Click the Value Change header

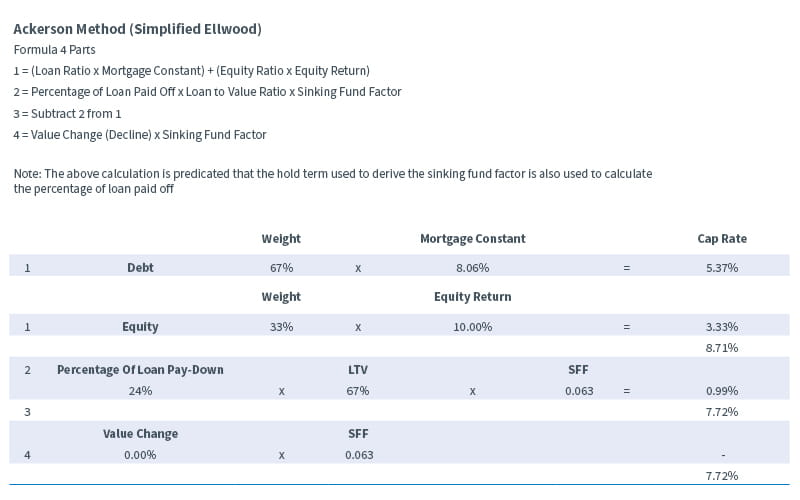140,434
